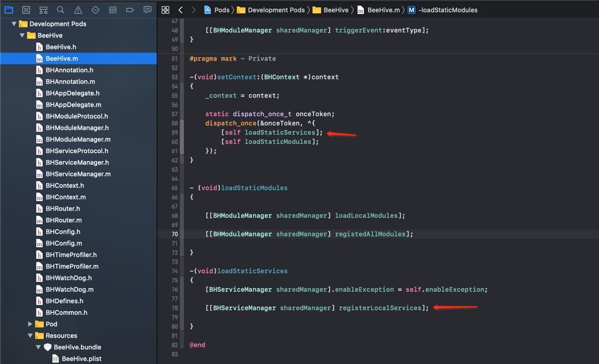
Task: Click loadStaticServices call on line 59
Action: click(x=280, y=132)
